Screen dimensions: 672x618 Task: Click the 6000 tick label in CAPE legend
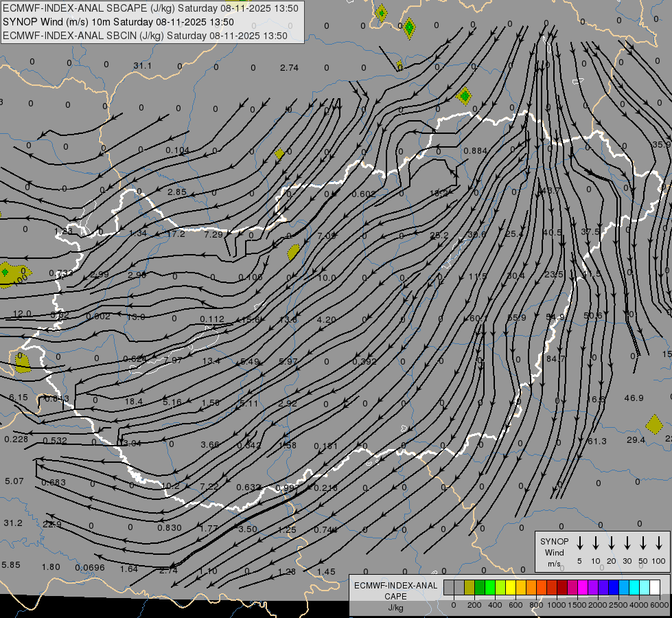[x=660, y=605]
